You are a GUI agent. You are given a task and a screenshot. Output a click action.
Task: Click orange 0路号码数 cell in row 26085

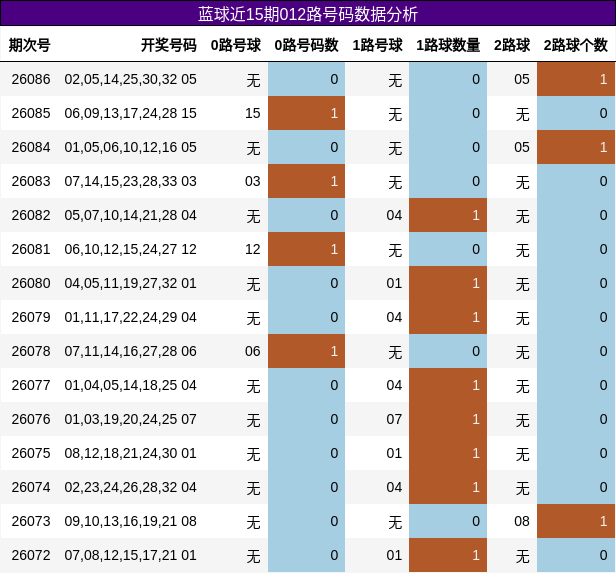tap(306, 113)
